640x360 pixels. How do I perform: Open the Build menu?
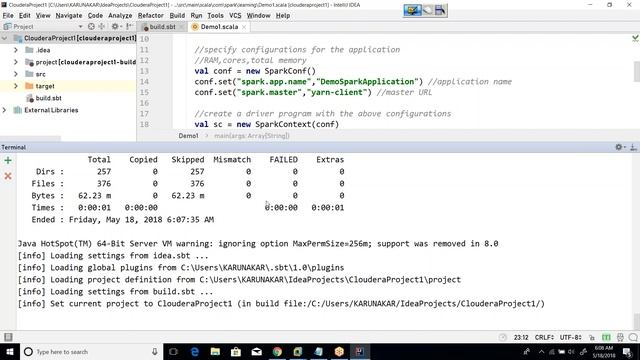(x=177, y=16)
